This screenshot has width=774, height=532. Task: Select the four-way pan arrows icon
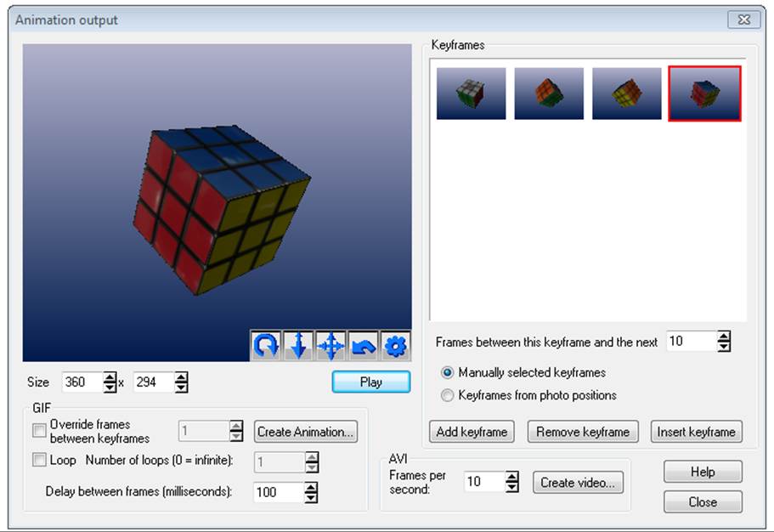pos(331,346)
